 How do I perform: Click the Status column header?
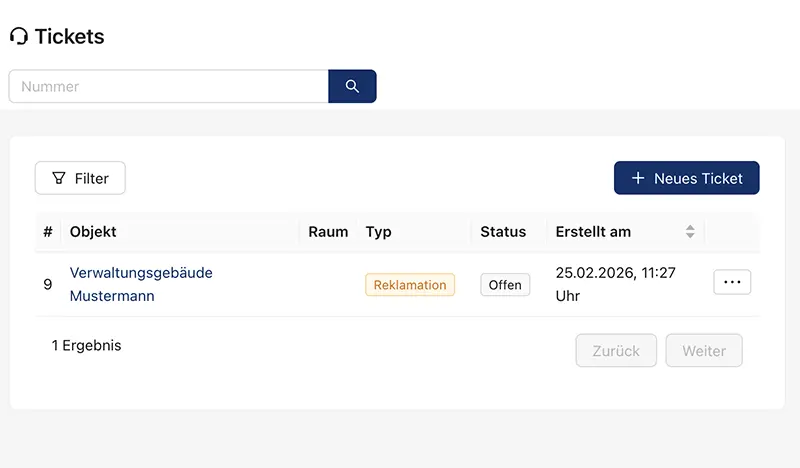point(503,232)
